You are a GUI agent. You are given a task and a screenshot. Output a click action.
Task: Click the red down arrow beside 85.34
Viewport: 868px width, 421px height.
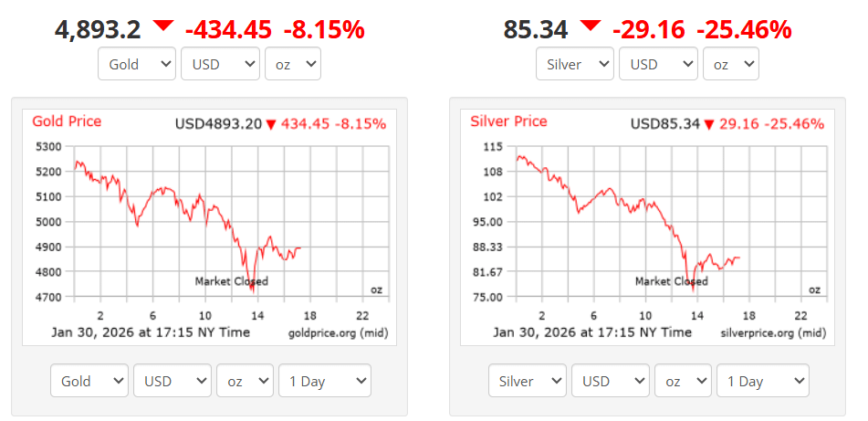[x=591, y=26]
